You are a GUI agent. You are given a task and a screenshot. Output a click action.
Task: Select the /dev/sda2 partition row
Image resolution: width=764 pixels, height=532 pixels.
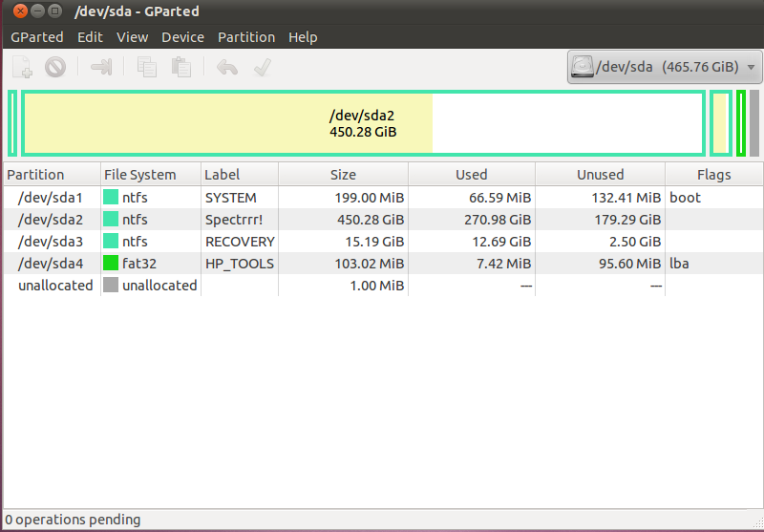tap(383, 220)
